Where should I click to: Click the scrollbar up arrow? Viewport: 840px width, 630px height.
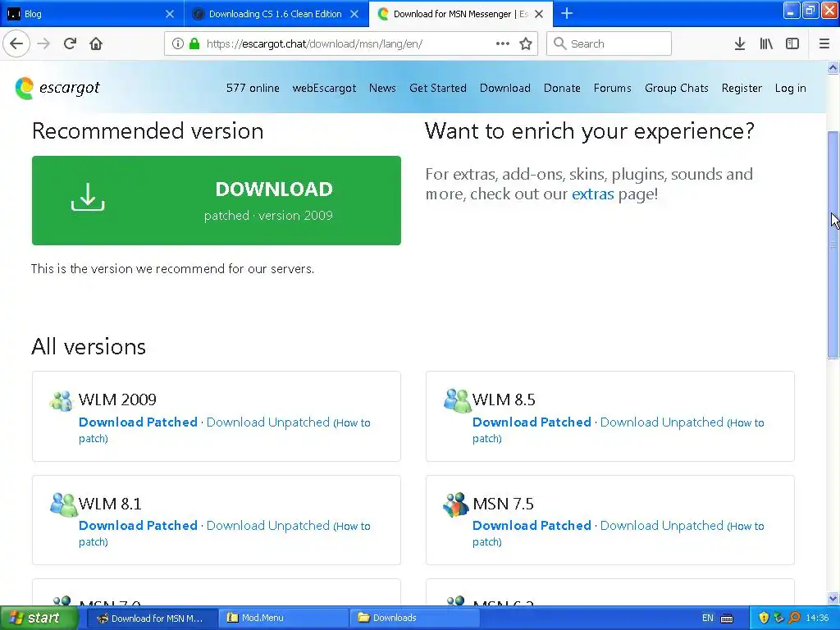[x=833, y=67]
